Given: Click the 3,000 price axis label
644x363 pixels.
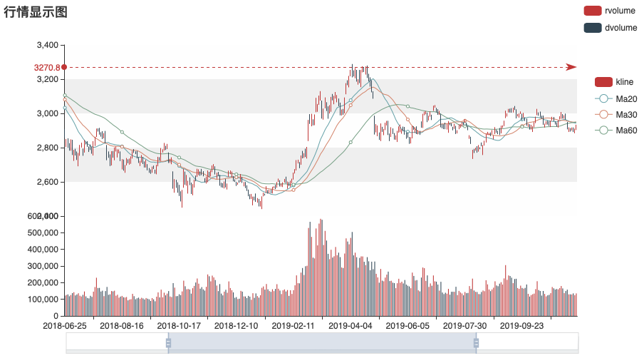Looking at the screenshot, I should 46,113.
